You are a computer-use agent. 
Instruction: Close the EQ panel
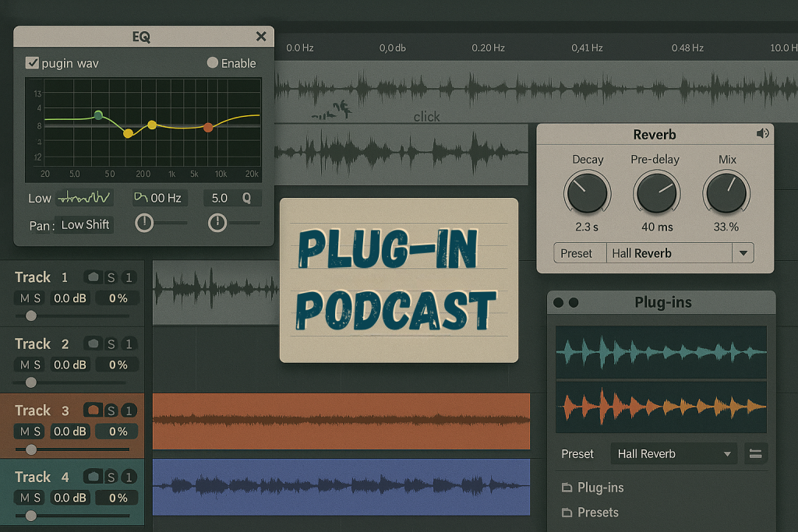[x=261, y=36]
